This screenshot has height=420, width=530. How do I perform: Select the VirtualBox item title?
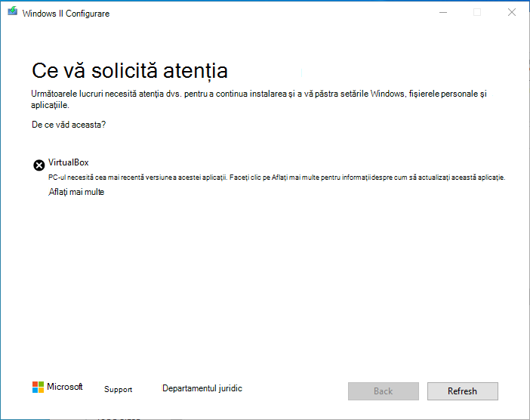coord(68,162)
